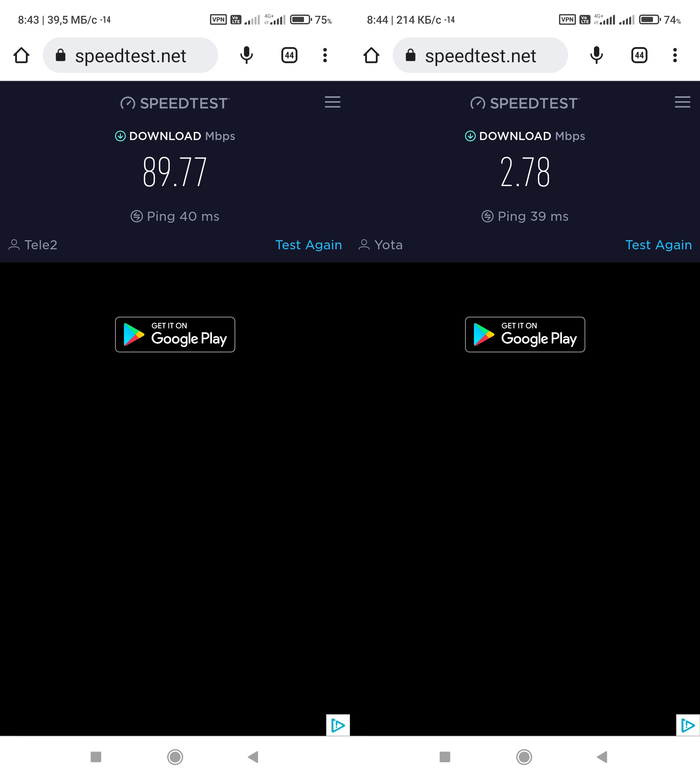The height and width of the screenshot is (778, 700).
Task: Tap the Ping 39 ms text
Action: click(533, 216)
